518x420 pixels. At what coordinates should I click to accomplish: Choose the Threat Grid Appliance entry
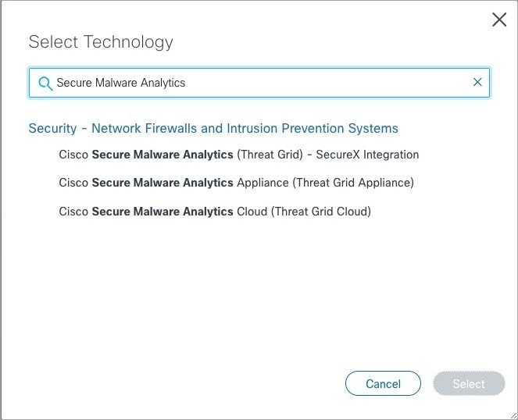236,183
